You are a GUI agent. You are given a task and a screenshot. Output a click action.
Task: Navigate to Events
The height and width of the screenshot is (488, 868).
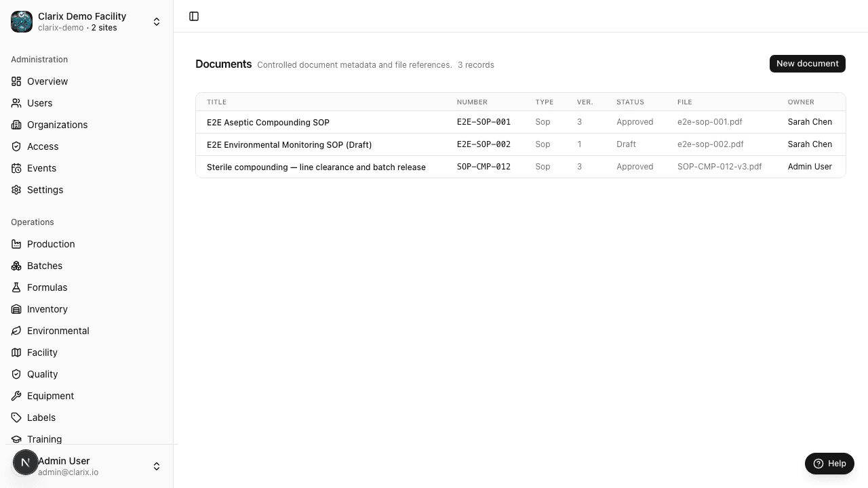pos(87,168)
